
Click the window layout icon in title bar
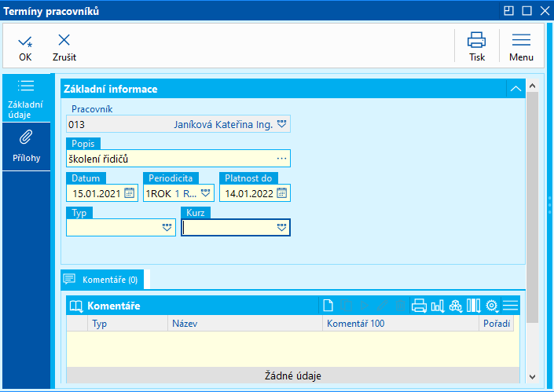pos(508,11)
